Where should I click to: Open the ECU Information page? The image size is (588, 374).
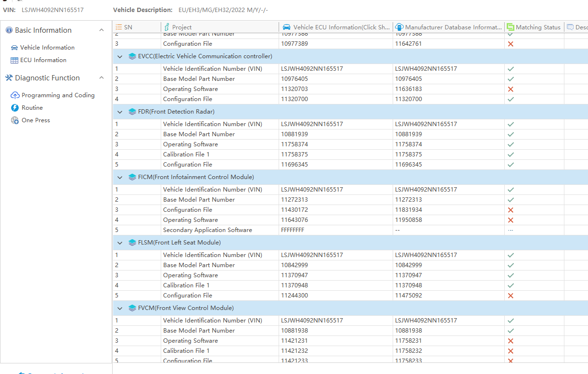43,60
